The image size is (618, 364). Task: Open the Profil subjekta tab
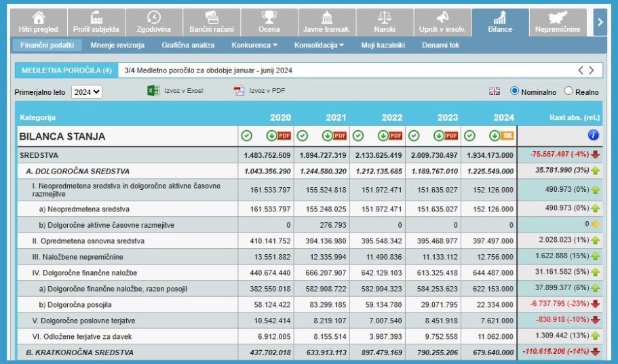96,22
